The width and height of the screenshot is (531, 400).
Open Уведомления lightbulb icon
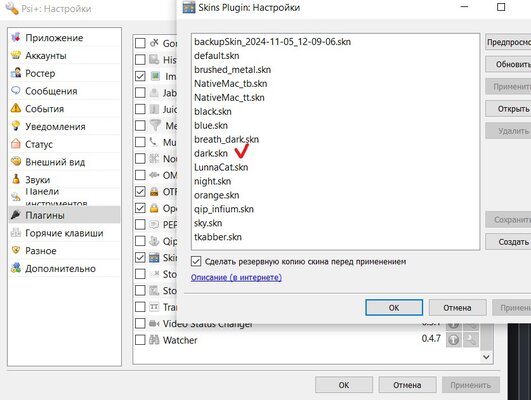point(16,126)
